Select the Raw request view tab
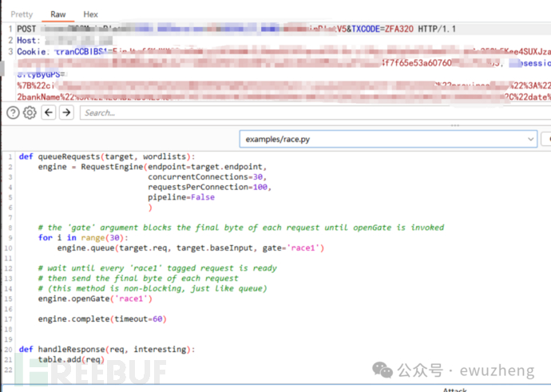The image size is (551, 392). click(x=58, y=14)
